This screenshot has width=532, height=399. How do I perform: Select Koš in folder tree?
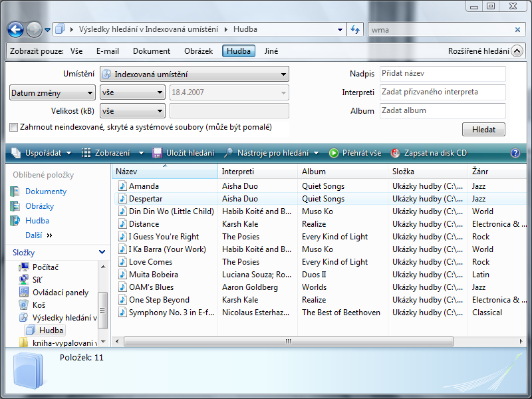[x=39, y=305]
